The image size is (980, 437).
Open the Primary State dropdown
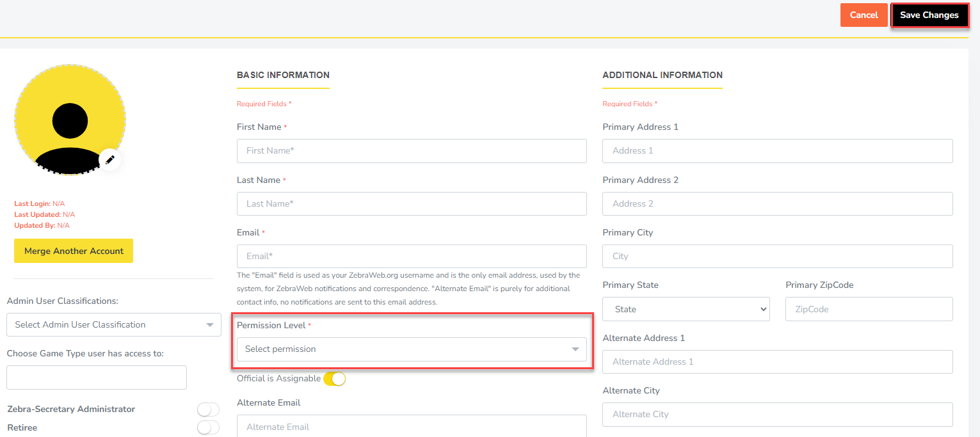coord(686,309)
